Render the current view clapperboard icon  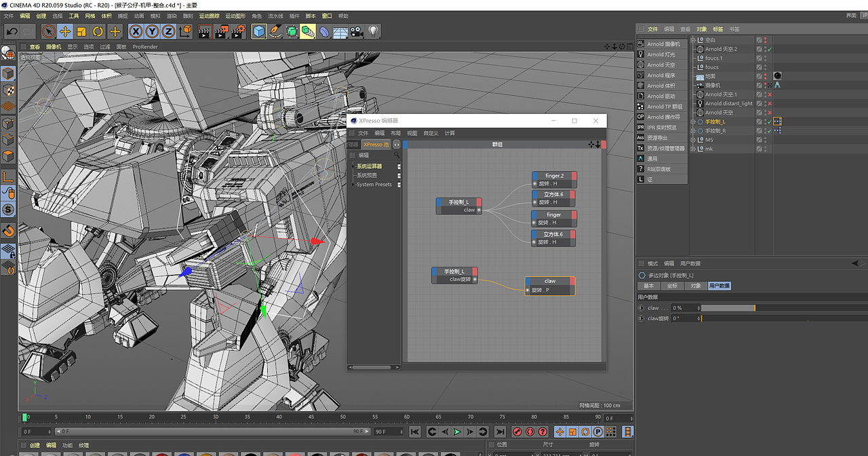[x=205, y=31]
